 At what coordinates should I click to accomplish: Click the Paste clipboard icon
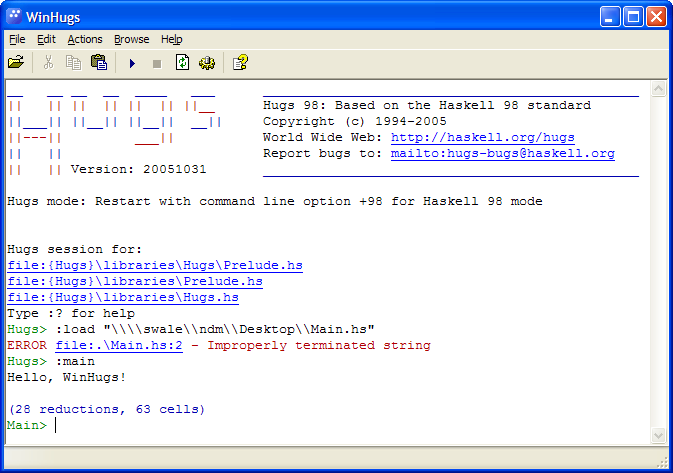coord(99,63)
